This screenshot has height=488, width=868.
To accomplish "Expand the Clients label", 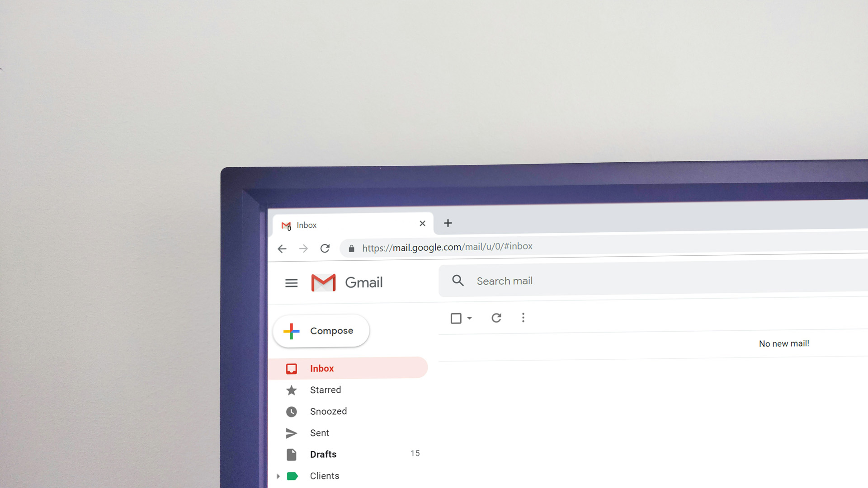I will (x=276, y=475).
